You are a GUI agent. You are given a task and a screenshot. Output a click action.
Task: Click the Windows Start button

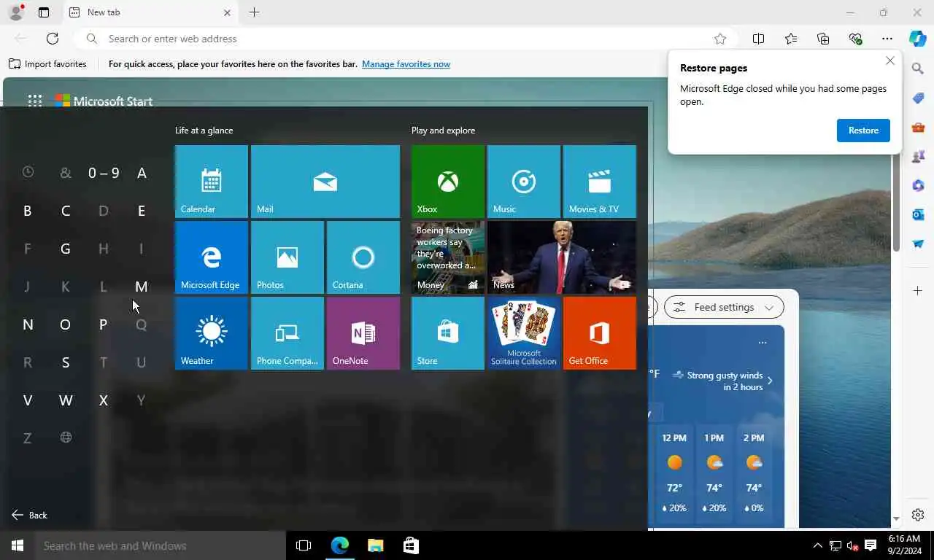coord(18,545)
